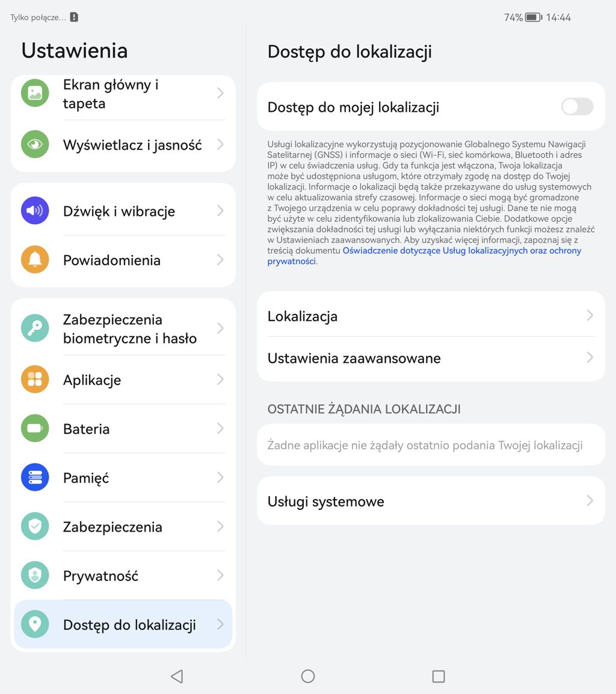The image size is (616, 694).
Task: Open Prywatność settings entry
Action: tap(100, 576)
